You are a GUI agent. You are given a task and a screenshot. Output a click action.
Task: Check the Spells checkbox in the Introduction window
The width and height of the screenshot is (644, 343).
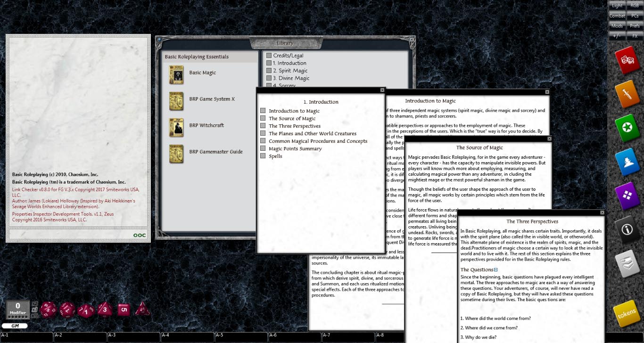263,156
